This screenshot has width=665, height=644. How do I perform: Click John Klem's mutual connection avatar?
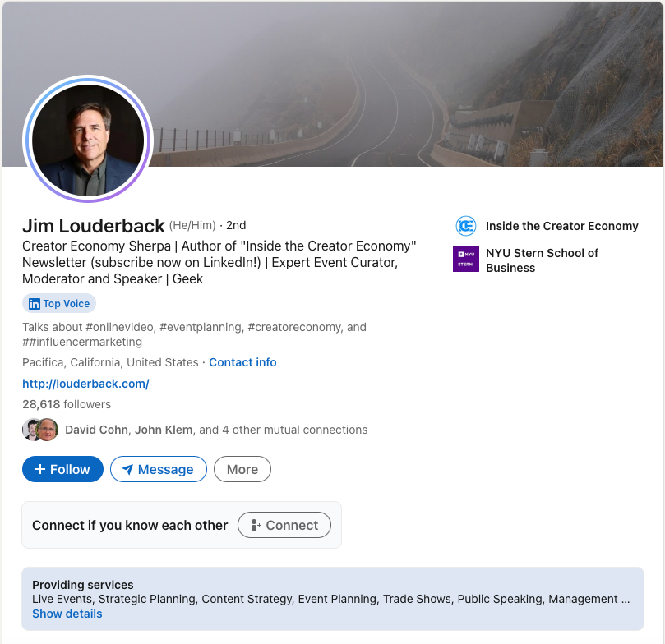pyautogui.click(x=48, y=430)
